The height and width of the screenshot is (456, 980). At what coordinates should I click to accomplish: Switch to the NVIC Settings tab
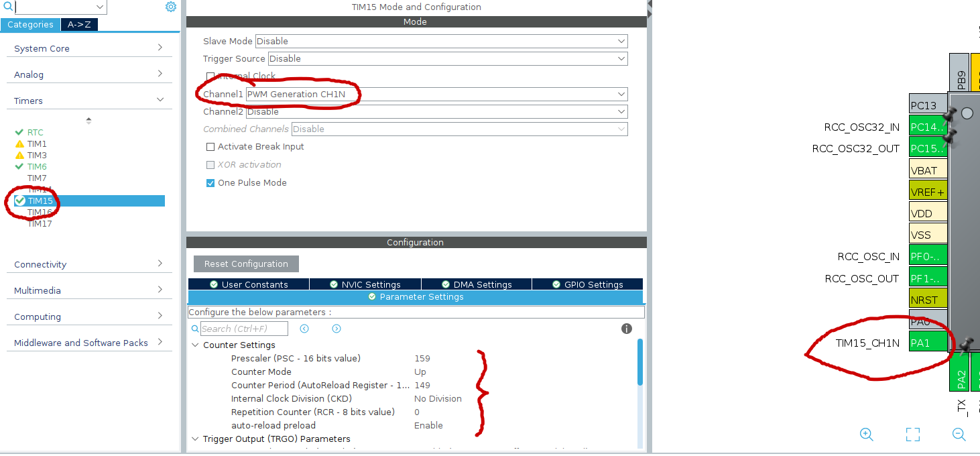365,284
